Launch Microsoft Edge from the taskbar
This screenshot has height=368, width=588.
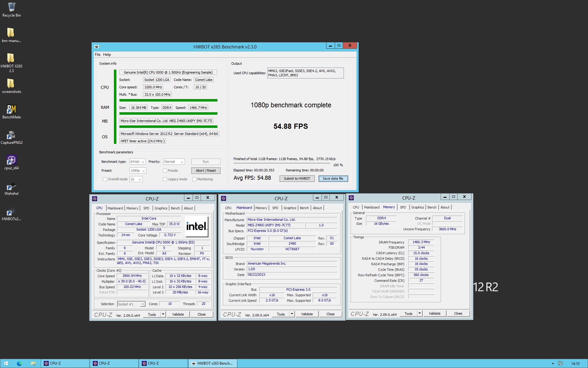[x=19, y=363]
